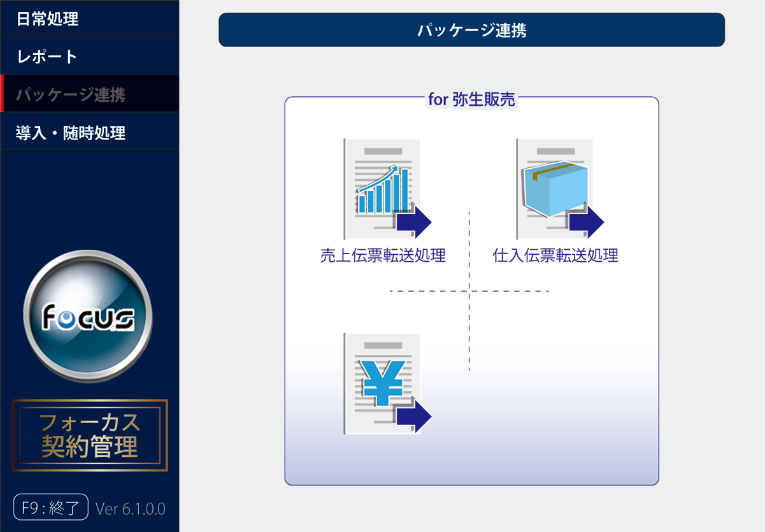Click the フォーカス契約管理 banner
This screenshot has width=765, height=532.
[90, 435]
